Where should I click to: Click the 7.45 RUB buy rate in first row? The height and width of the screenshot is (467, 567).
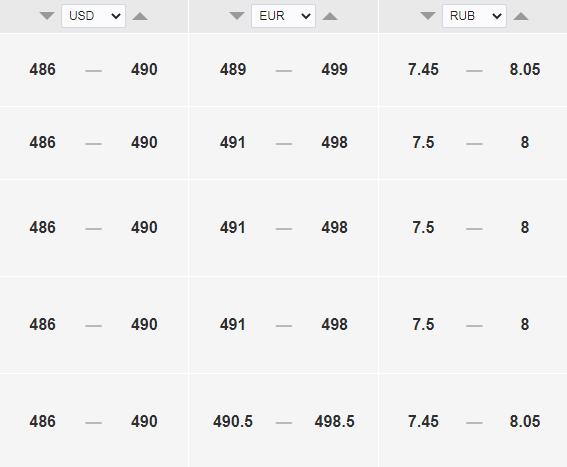tap(423, 69)
